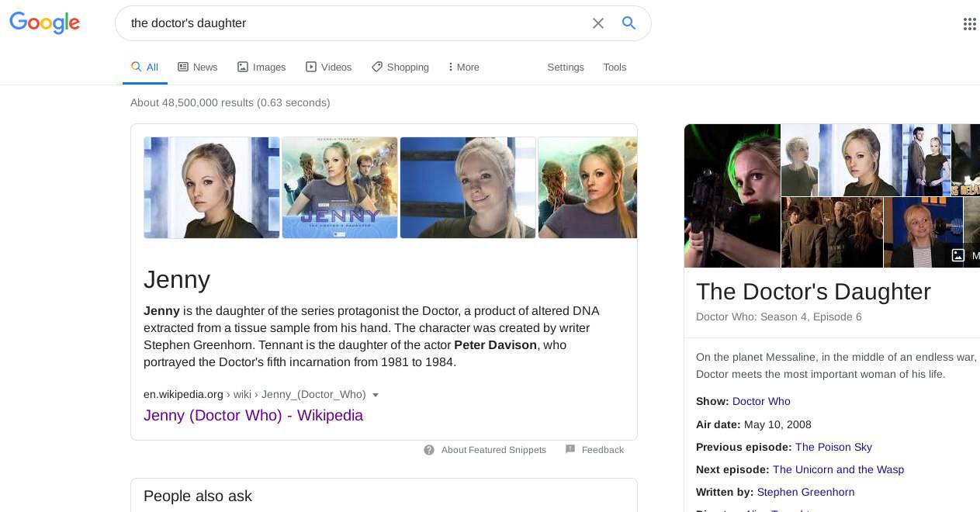Open The Poison Sky episode link
The width and height of the screenshot is (980, 512).
click(833, 447)
